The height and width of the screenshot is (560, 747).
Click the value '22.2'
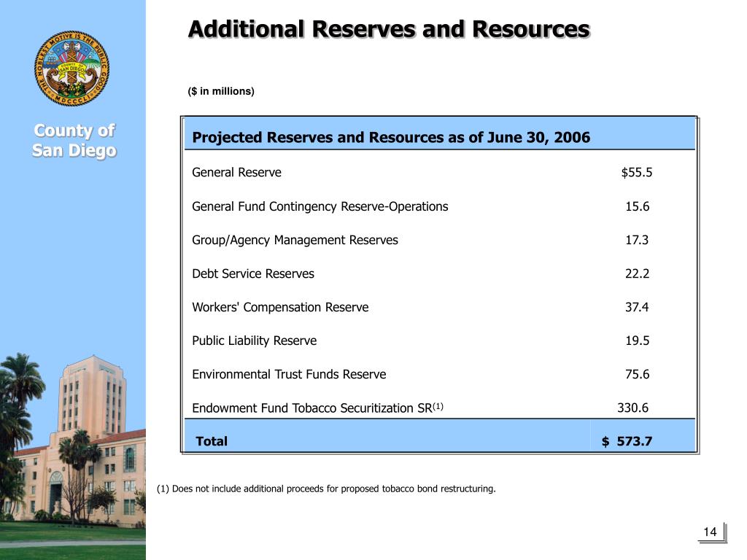(x=637, y=274)
